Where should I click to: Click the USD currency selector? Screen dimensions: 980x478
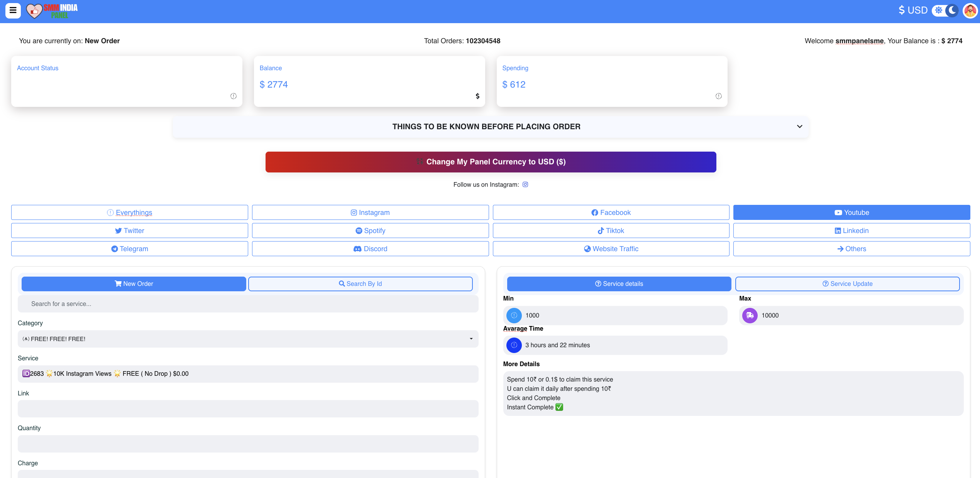pyautogui.click(x=912, y=10)
